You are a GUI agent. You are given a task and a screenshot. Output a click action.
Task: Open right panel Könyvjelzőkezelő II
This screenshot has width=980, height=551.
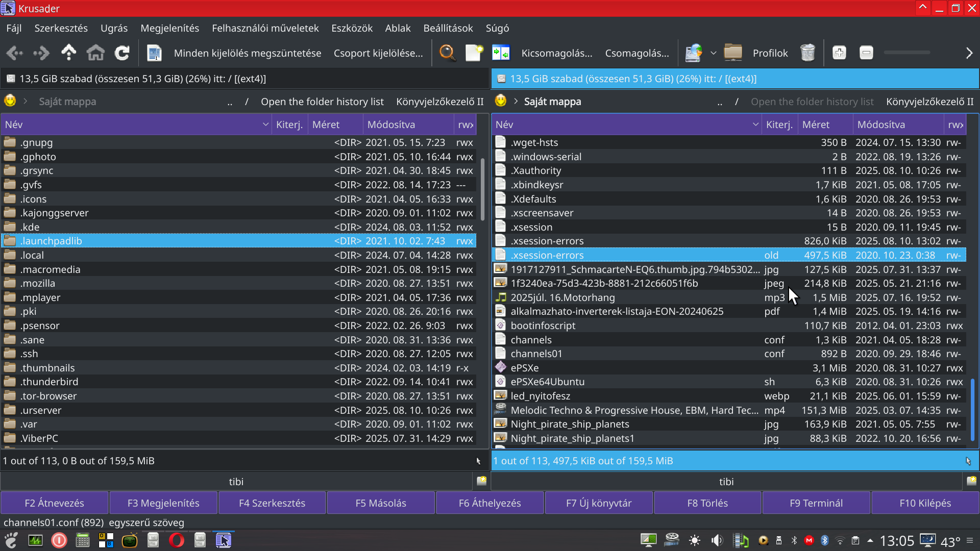pos(929,102)
